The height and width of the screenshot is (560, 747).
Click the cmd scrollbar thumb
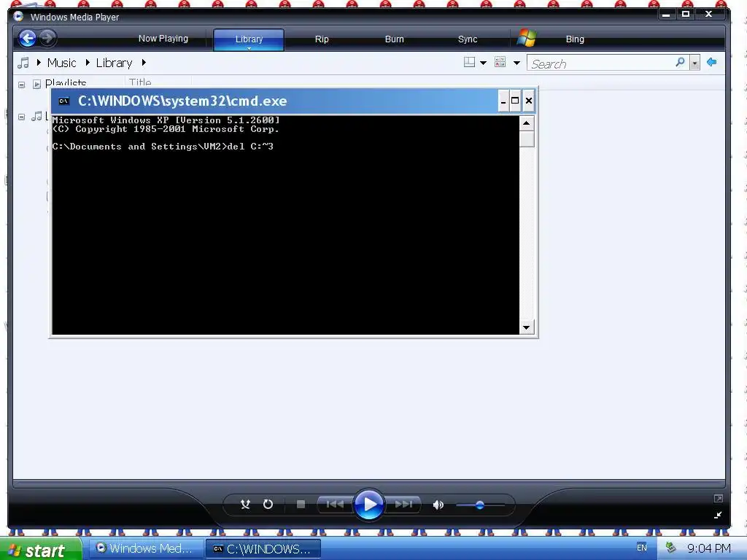pos(527,139)
